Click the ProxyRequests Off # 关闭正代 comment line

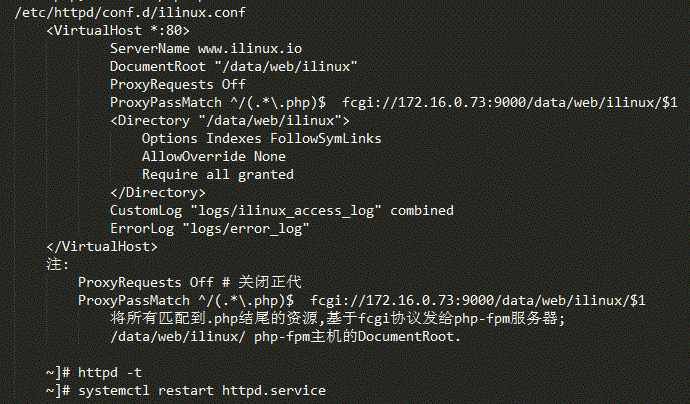pyautogui.click(x=190, y=283)
